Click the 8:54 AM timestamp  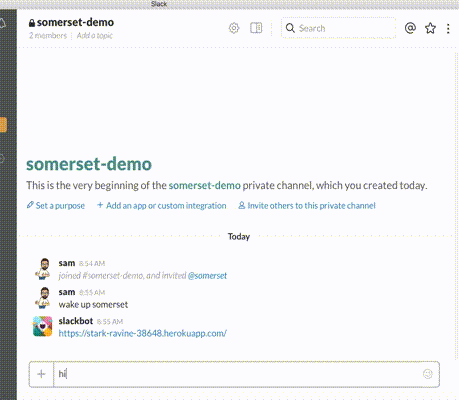click(92, 263)
